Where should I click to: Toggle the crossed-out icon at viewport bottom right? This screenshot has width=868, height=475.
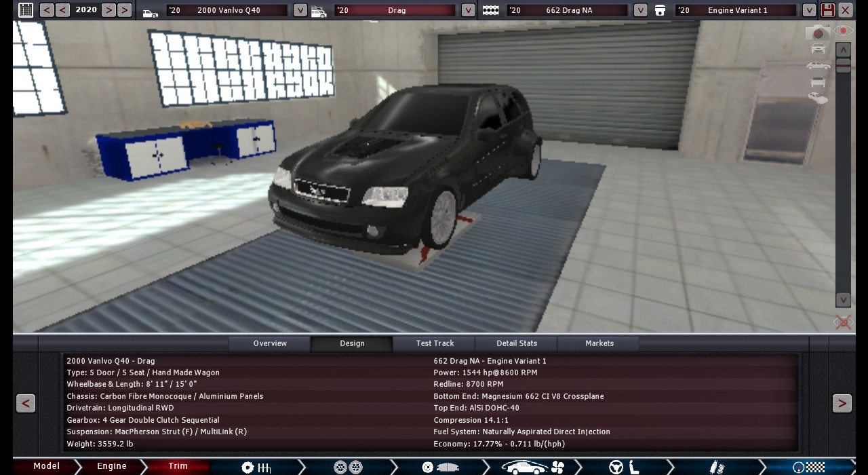[x=843, y=322]
